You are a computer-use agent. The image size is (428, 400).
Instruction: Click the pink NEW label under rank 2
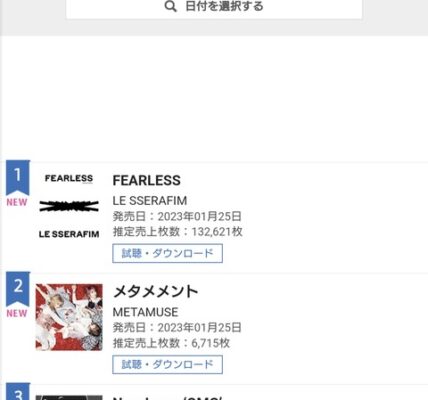[17, 313]
